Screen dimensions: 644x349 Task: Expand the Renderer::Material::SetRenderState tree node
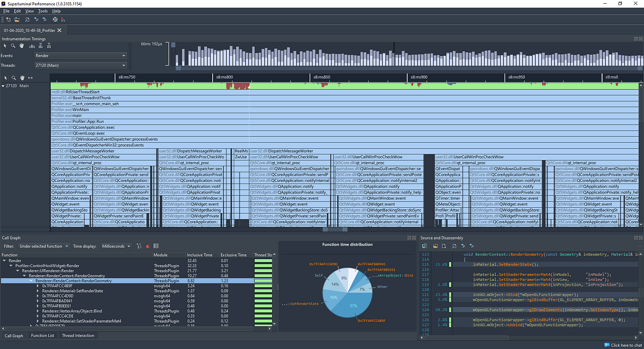[38, 291]
